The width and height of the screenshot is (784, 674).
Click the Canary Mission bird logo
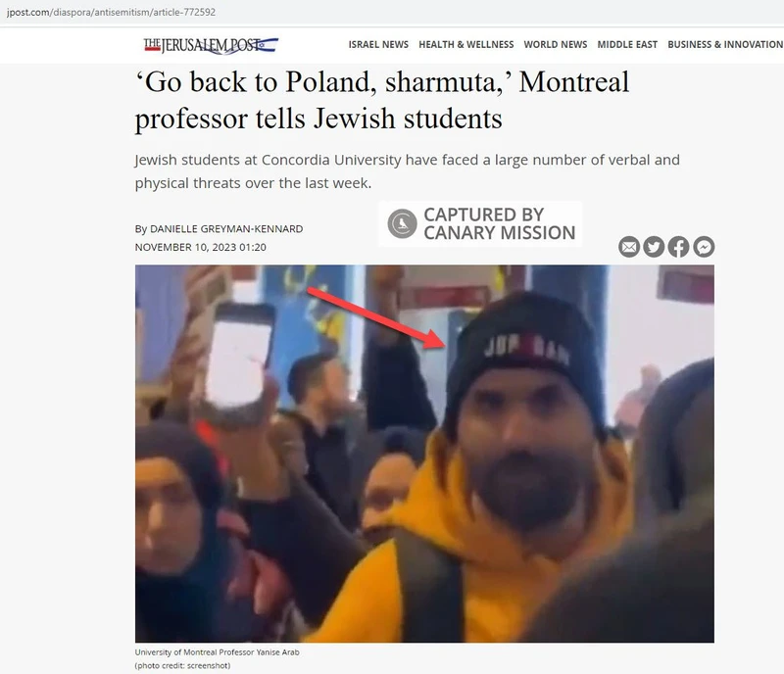[x=402, y=223]
